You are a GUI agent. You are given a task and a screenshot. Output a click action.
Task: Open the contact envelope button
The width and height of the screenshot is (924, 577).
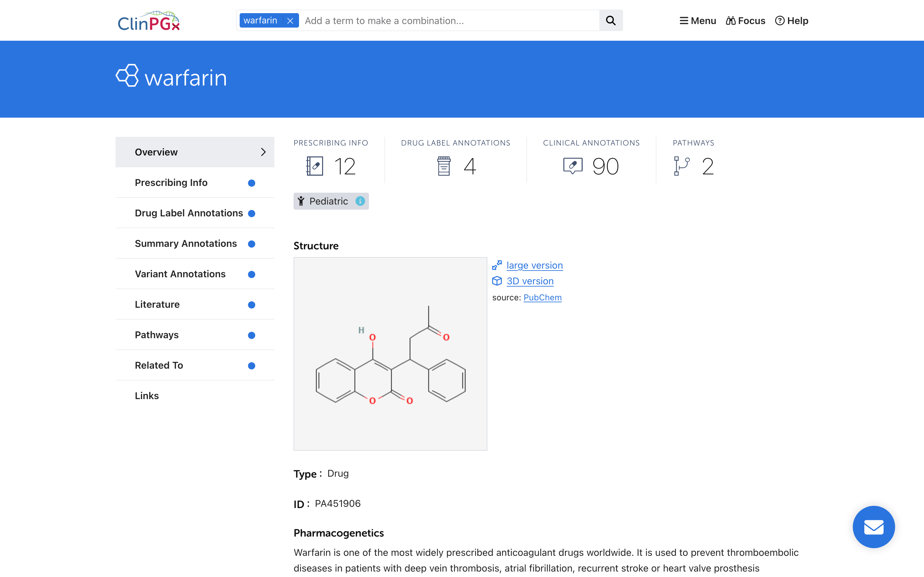tap(874, 527)
